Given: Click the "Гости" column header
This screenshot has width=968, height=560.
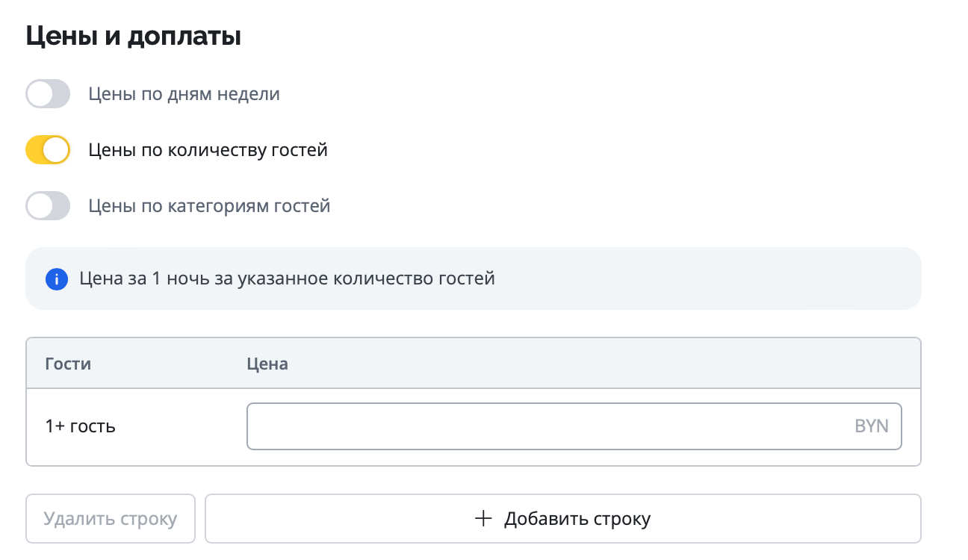Looking at the screenshot, I should click(x=68, y=364).
